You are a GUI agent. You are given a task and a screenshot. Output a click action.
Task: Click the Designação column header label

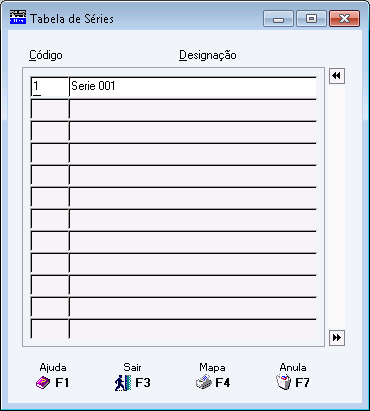click(x=208, y=55)
